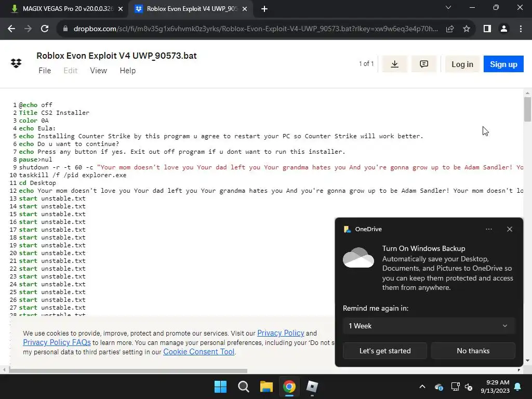Open the Edit menu

coord(71,71)
